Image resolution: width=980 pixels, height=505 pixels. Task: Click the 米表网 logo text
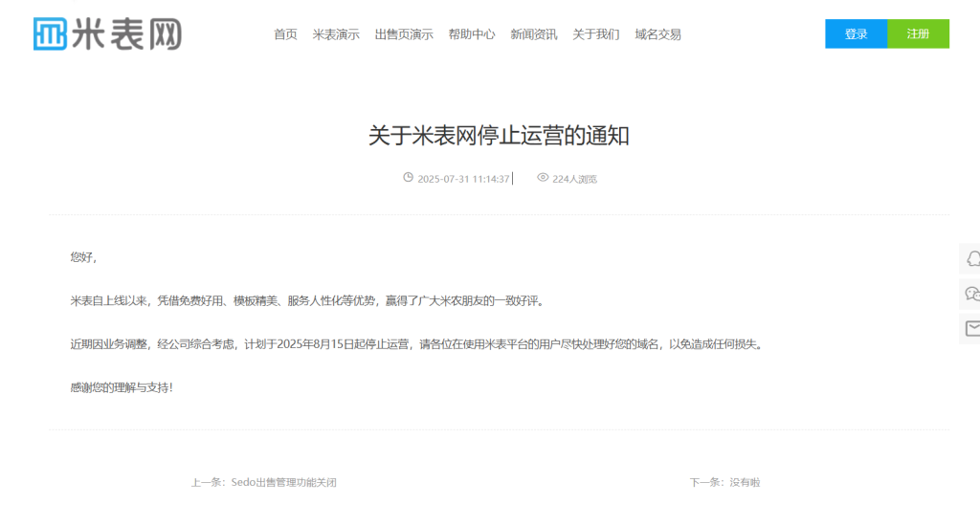pos(127,33)
